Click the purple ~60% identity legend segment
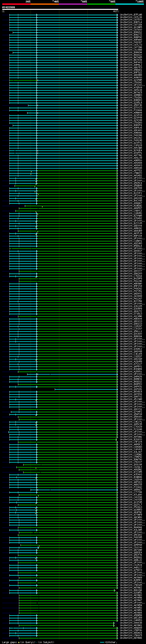This screenshot has height=644, width=146. pyautogui.click(x=73, y=4)
